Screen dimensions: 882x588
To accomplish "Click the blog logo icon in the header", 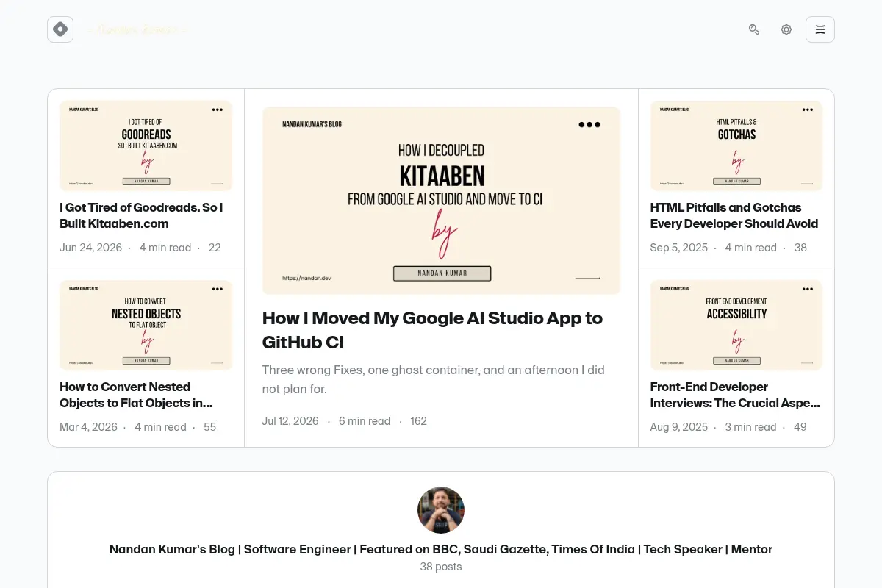I will click(x=60, y=29).
